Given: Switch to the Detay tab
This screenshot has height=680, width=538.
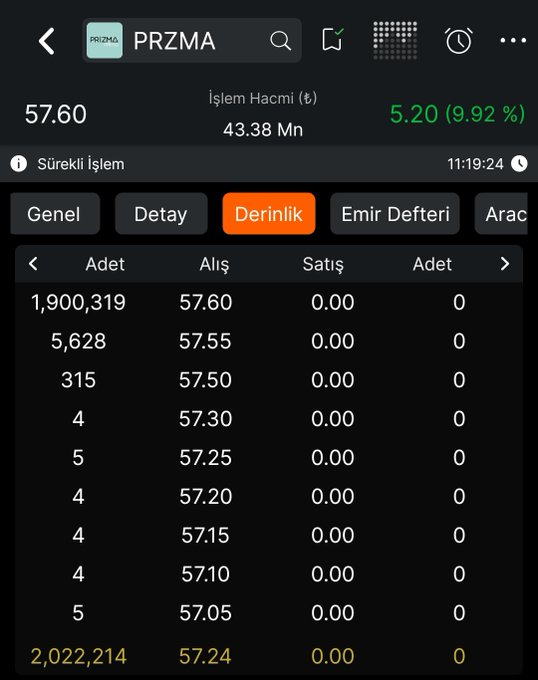Looking at the screenshot, I should pos(161,214).
